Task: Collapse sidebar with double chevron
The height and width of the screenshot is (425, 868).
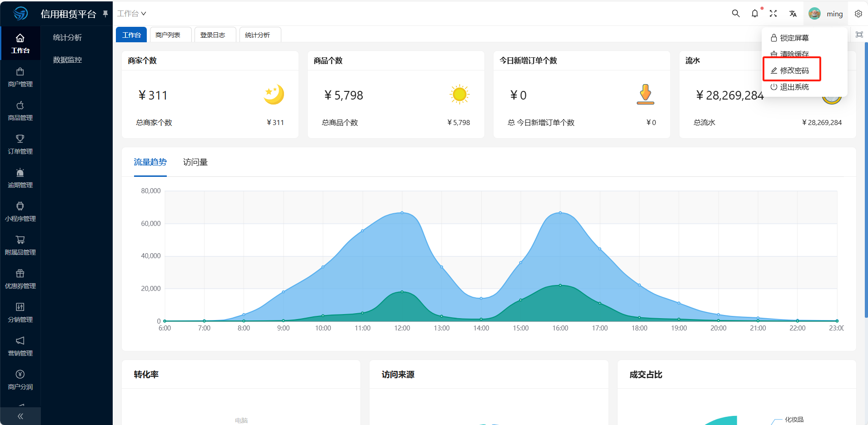Action: 20,416
